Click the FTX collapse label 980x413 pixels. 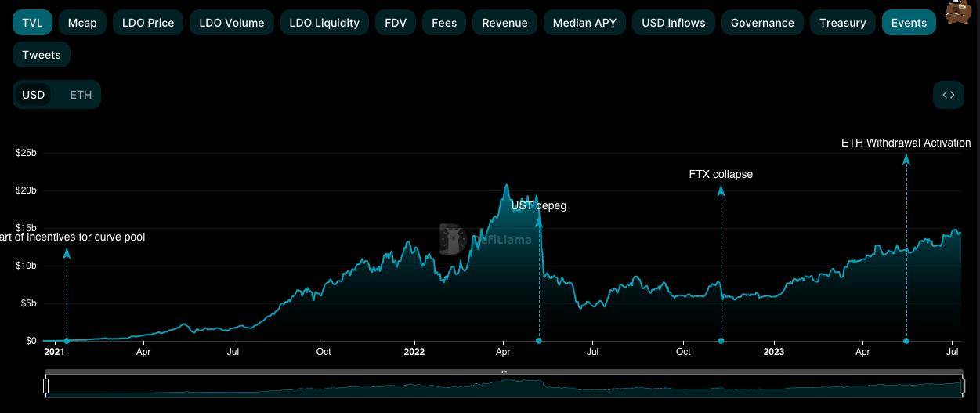pyautogui.click(x=721, y=174)
